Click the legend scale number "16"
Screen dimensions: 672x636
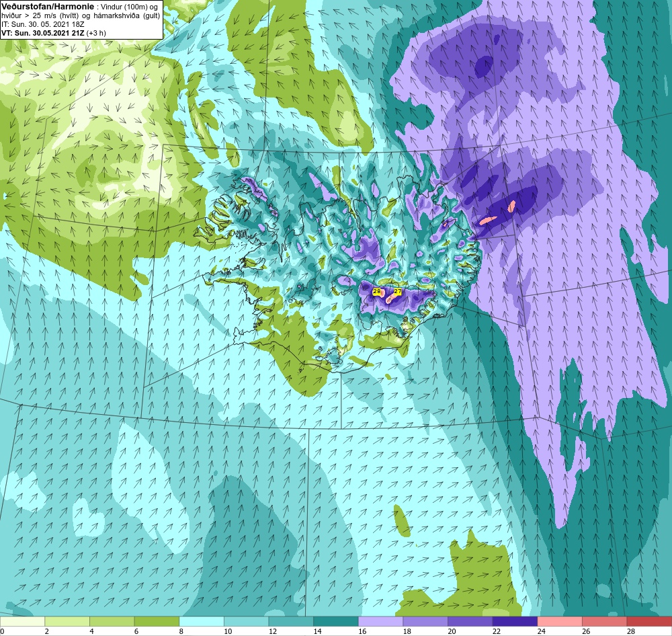[362, 631]
